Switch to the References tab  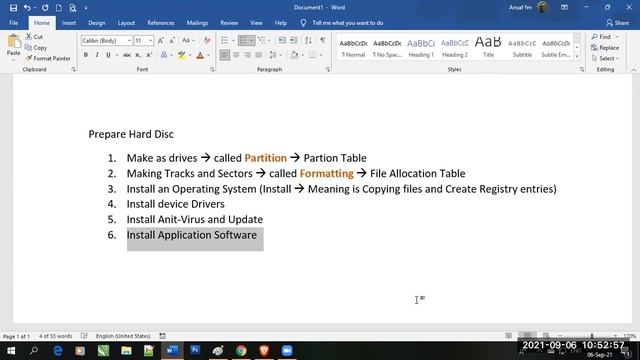160,23
